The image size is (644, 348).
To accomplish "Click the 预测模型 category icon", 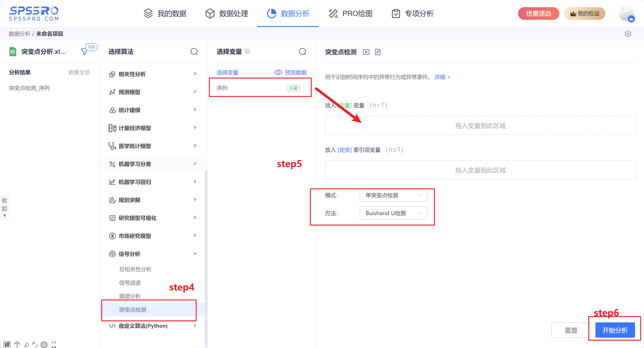I will coord(112,92).
